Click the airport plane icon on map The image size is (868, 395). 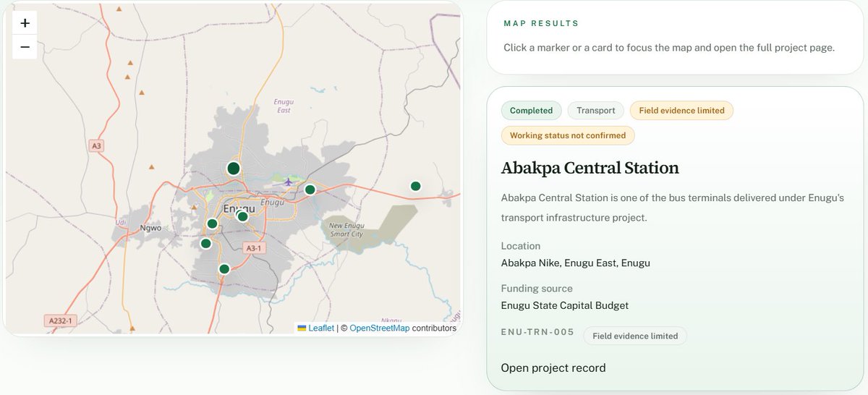tap(289, 181)
